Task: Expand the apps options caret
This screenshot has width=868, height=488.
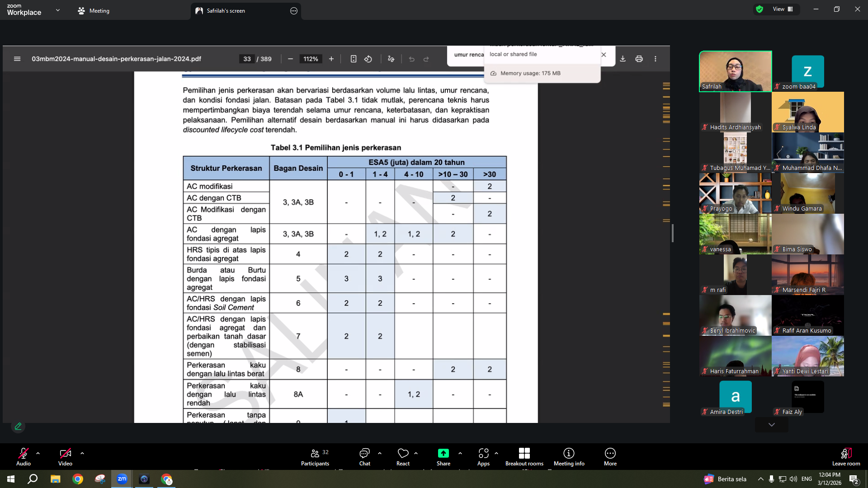Action: (x=496, y=453)
